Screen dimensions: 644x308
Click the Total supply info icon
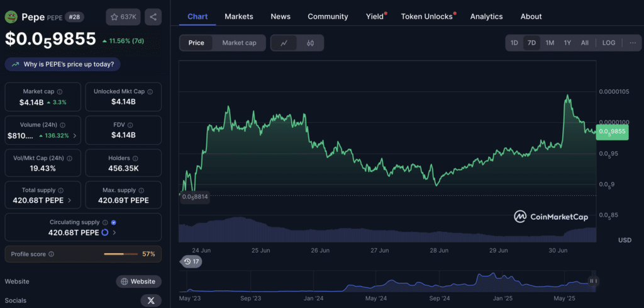61,190
